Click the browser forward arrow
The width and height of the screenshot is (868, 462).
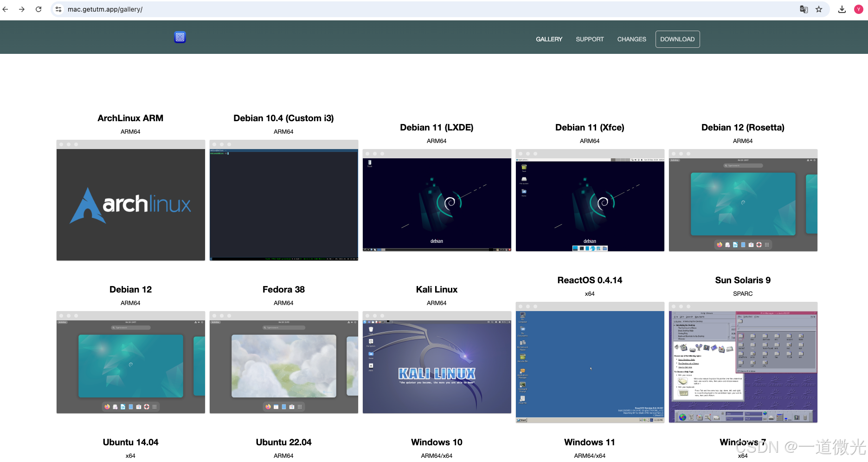coord(22,9)
